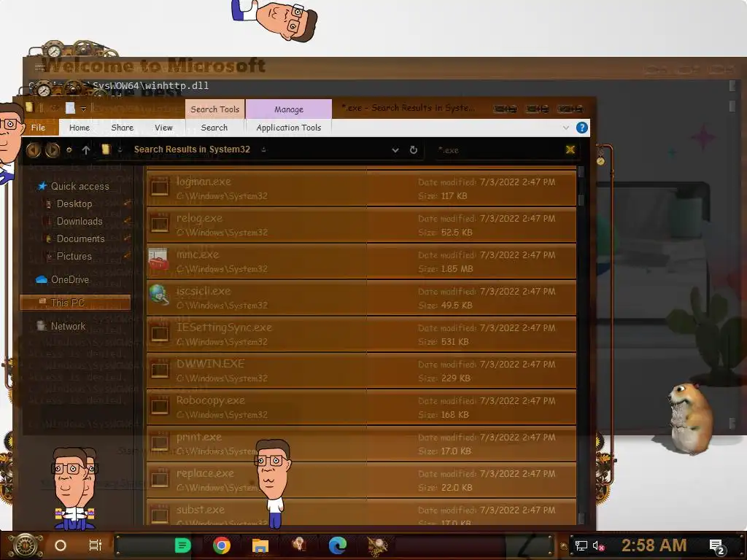The width and height of the screenshot is (747, 560).
Task: Select the mmc.exe toolbox icon
Action: 158,260
